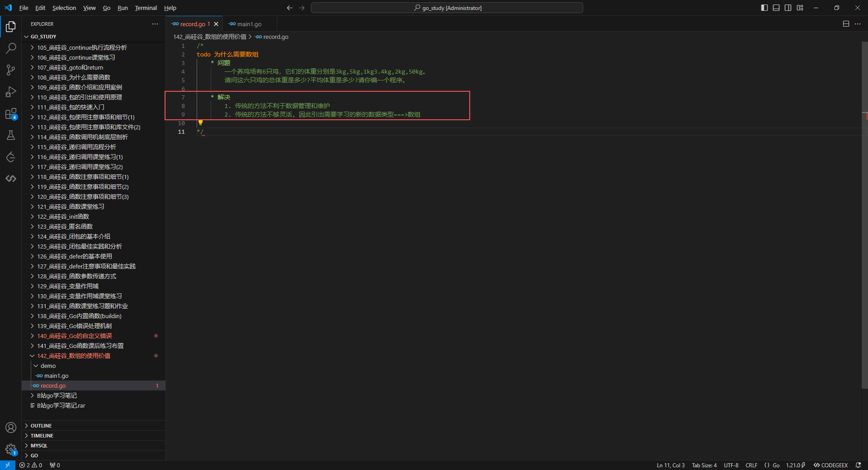Open the CodeGeeX view in the activity bar
868x470 pixels.
(11, 179)
